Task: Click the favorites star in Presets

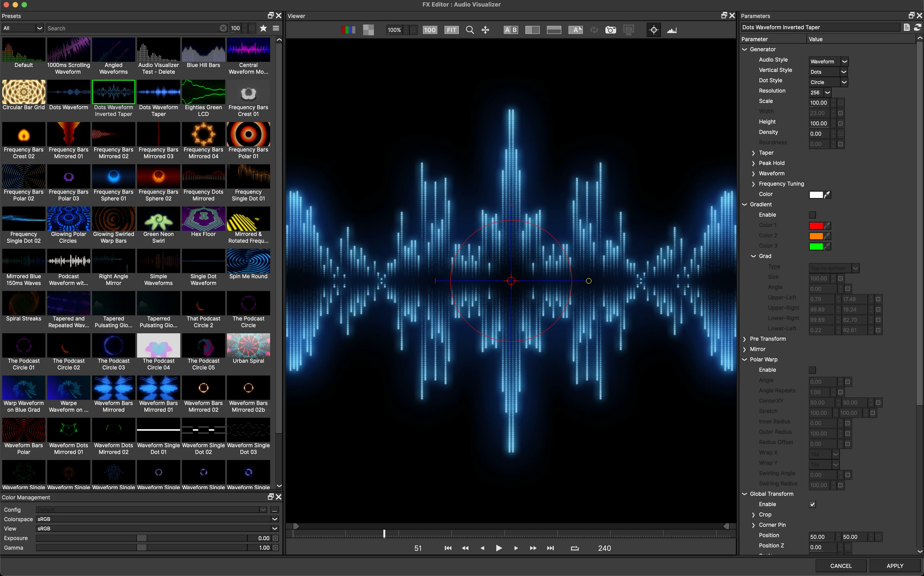Action: tap(263, 28)
